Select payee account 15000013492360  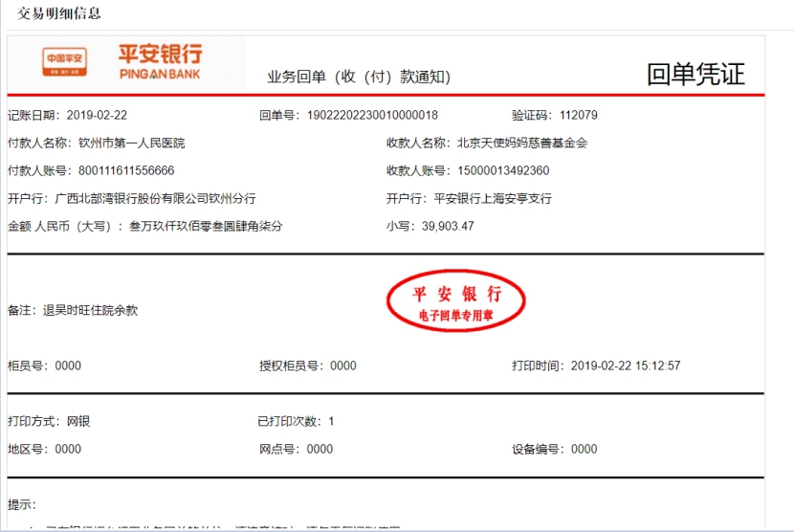tap(503, 170)
